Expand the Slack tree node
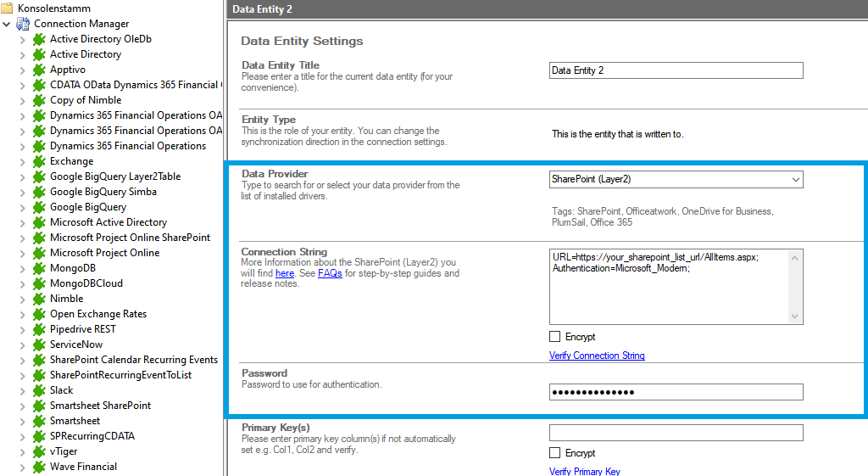 [22, 390]
